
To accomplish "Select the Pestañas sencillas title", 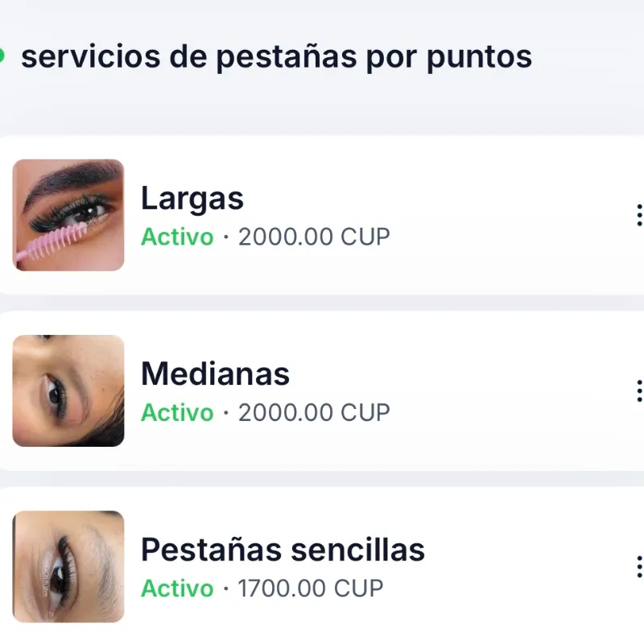I will 283,550.
